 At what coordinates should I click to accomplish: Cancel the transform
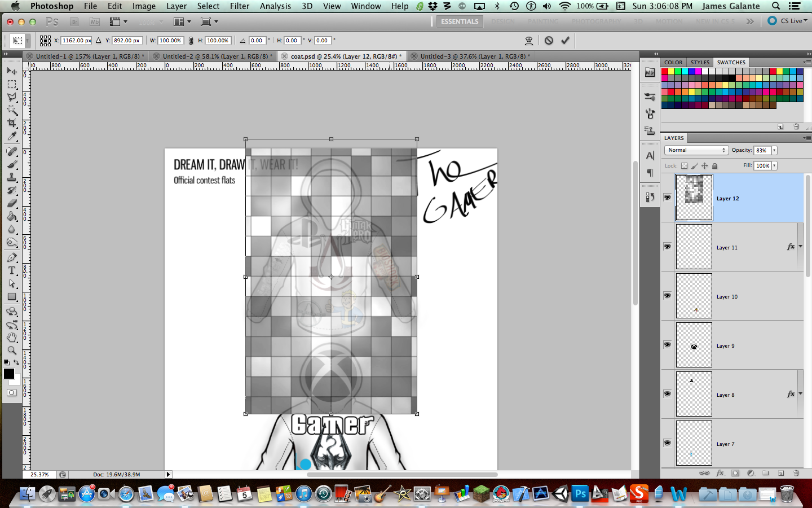pyautogui.click(x=549, y=40)
